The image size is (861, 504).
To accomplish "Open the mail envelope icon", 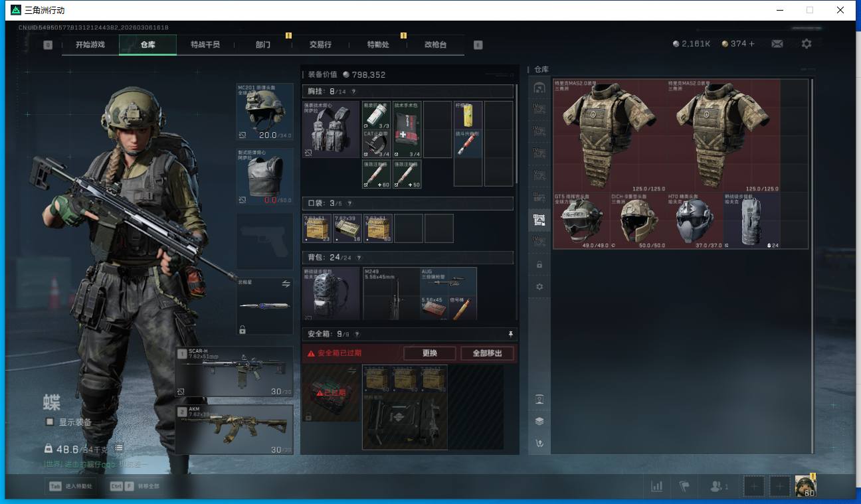I will (x=777, y=44).
